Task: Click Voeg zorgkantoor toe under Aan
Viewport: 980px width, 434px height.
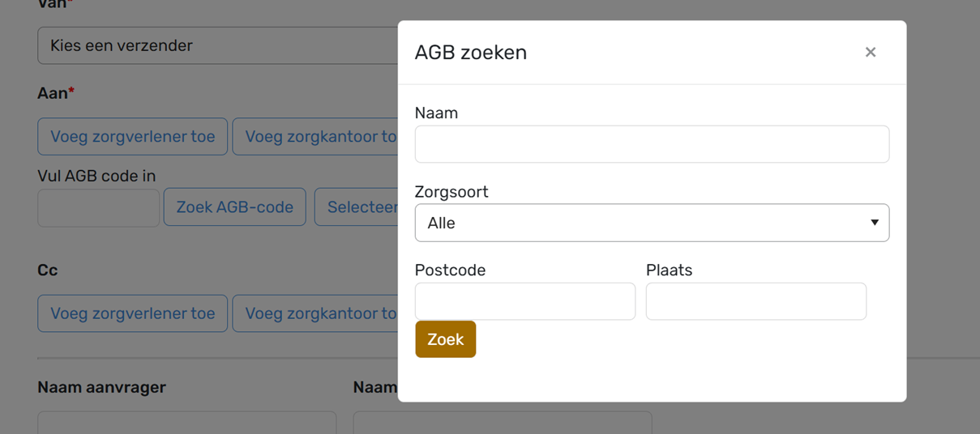Action: coord(316,137)
